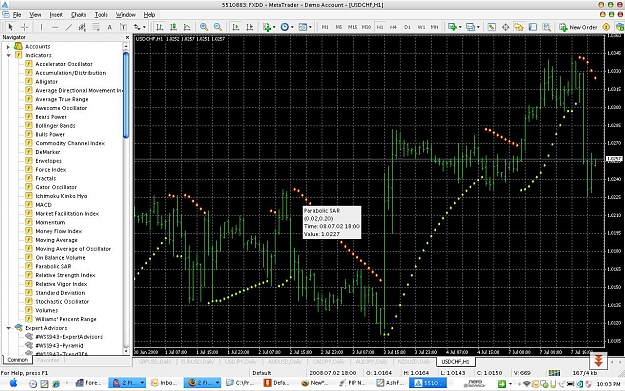Switch to Navigator Common tab
Screen dimensions: 625x391
pyautogui.click(x=18, y=360)
